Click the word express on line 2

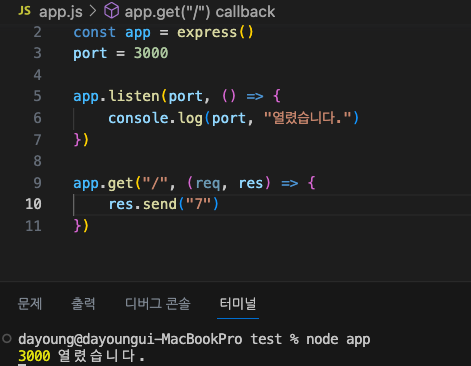click(207, 32)
